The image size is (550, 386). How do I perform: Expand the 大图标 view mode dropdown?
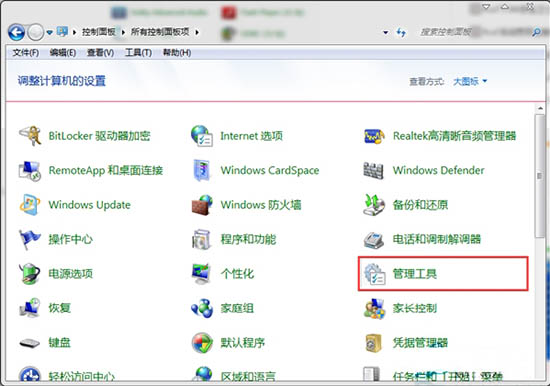[485, 81]
